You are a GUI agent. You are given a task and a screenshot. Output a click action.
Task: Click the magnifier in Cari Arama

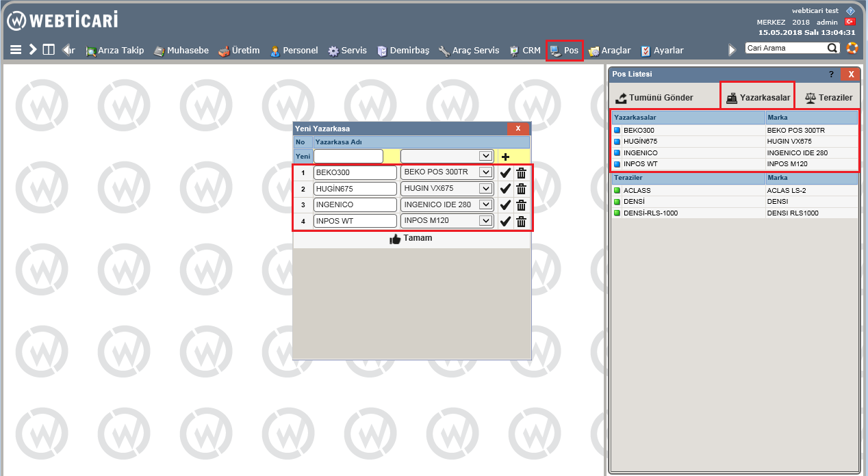pyautogui.click(x=832, y=48)
